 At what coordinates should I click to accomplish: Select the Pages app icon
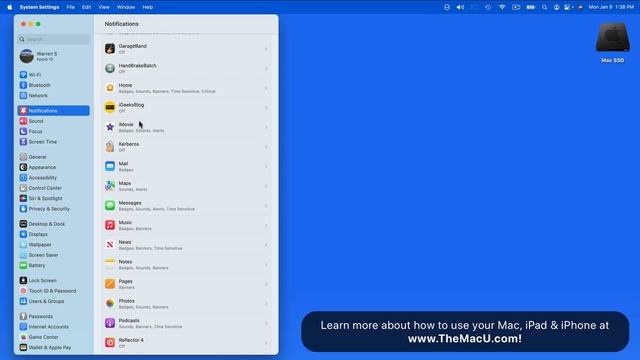[x=110, y=284]
